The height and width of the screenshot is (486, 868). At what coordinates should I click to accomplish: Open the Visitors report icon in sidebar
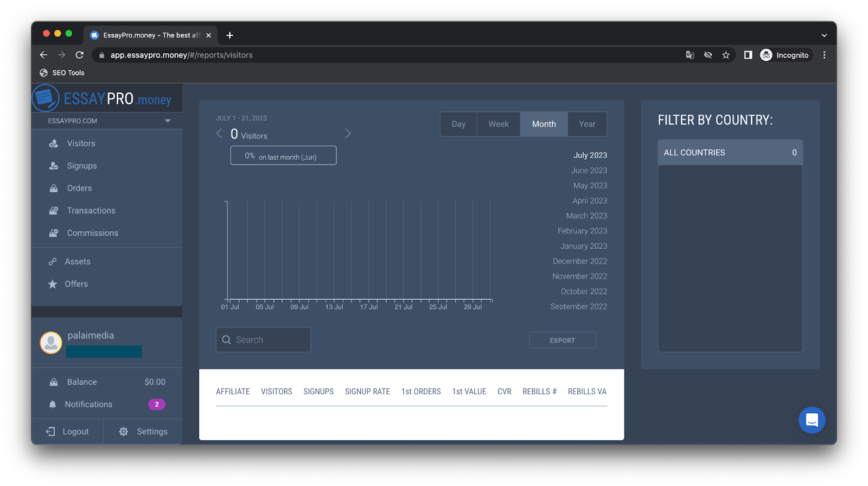click(x=54, y=143)
